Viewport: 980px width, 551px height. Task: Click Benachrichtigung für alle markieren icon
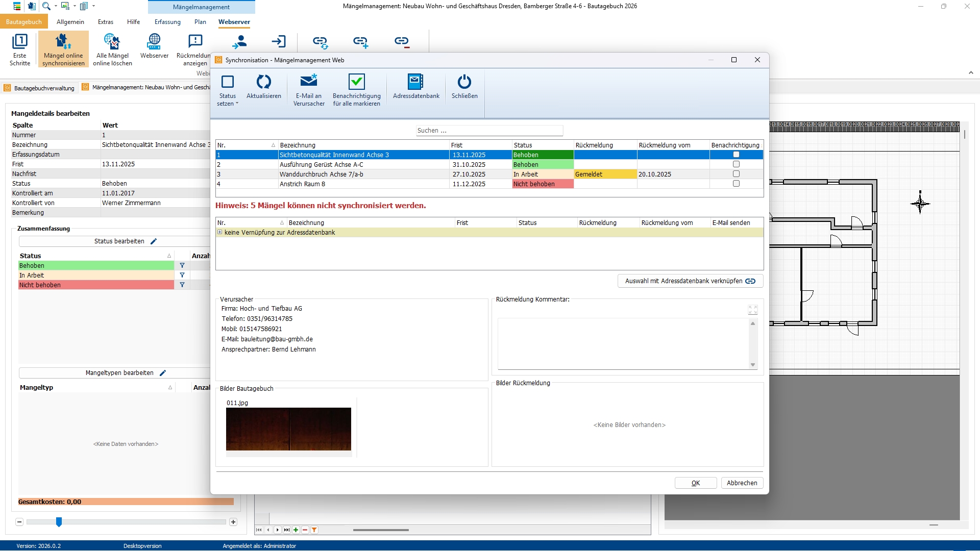pos(356,82)
